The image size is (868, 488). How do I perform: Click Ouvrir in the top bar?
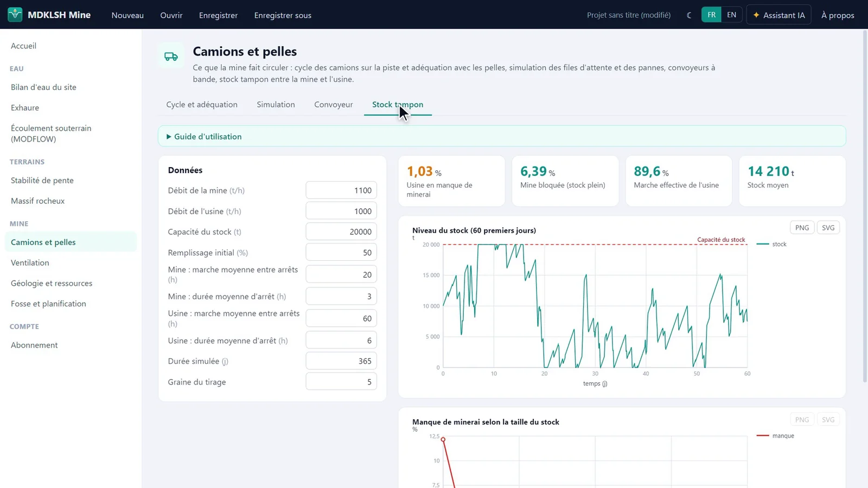pyautogui.click(x=171, y=15)
